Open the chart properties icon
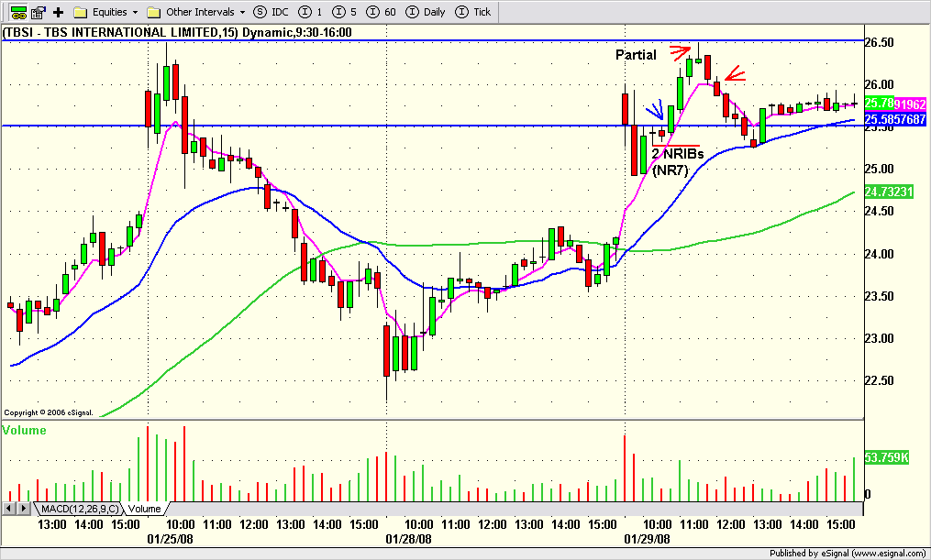Viewport: 931px width, 560px height. point(39,12)
